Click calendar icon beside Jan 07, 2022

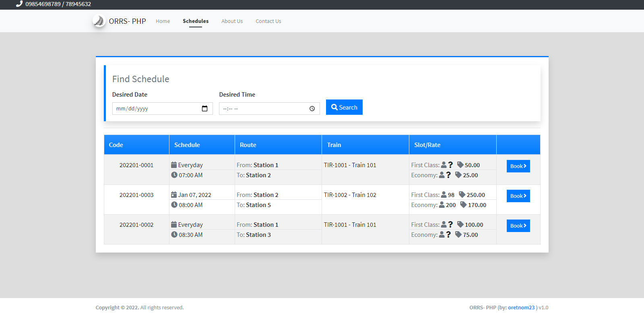click(174, 195)
